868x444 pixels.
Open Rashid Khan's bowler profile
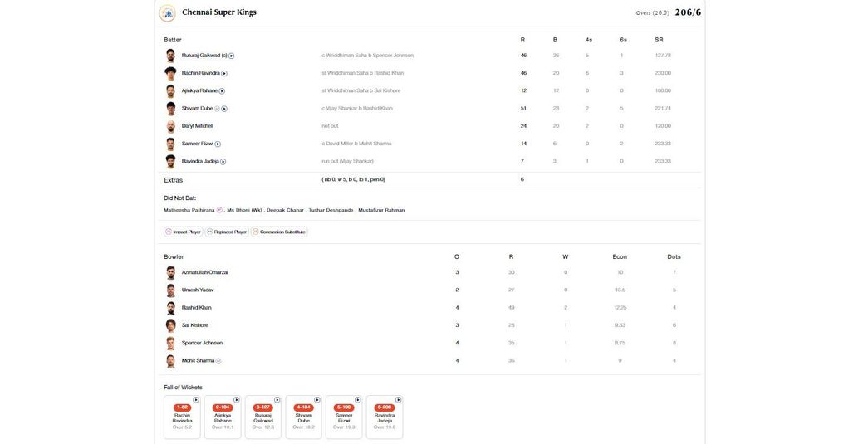point(196,308)
